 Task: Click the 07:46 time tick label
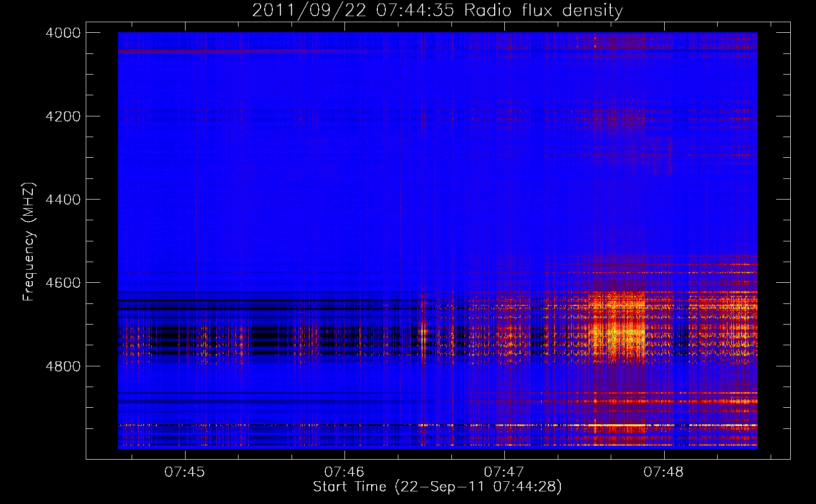coord(344,472)
